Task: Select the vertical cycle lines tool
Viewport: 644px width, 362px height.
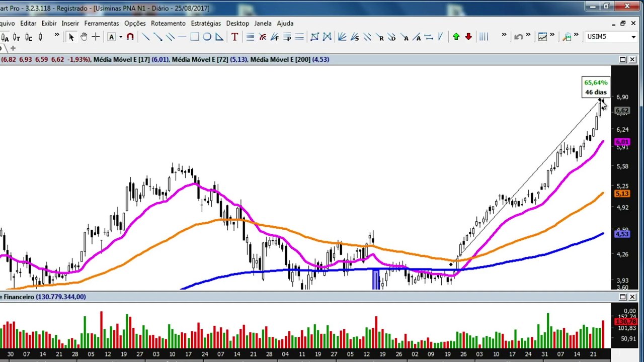Action: coord(484,37)
